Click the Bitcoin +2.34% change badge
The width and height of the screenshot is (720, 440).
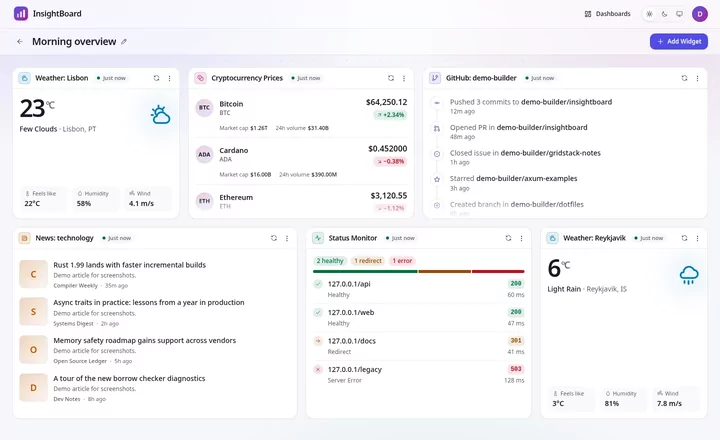coord(390,115)
